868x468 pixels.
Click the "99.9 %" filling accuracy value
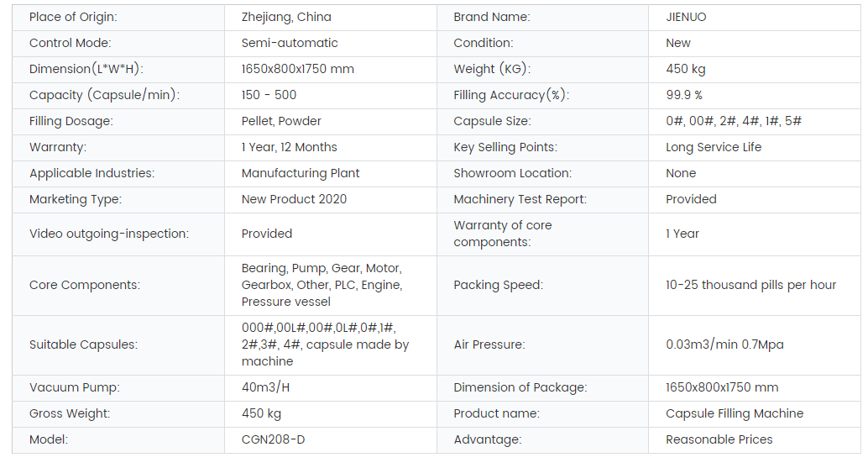(684, 95)
